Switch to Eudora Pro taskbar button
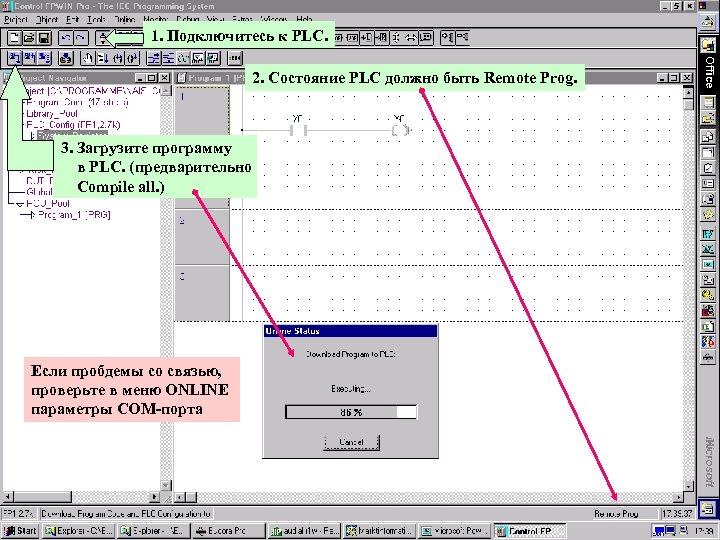Viewport: 720px width, 540px height. tap(227, 531)
